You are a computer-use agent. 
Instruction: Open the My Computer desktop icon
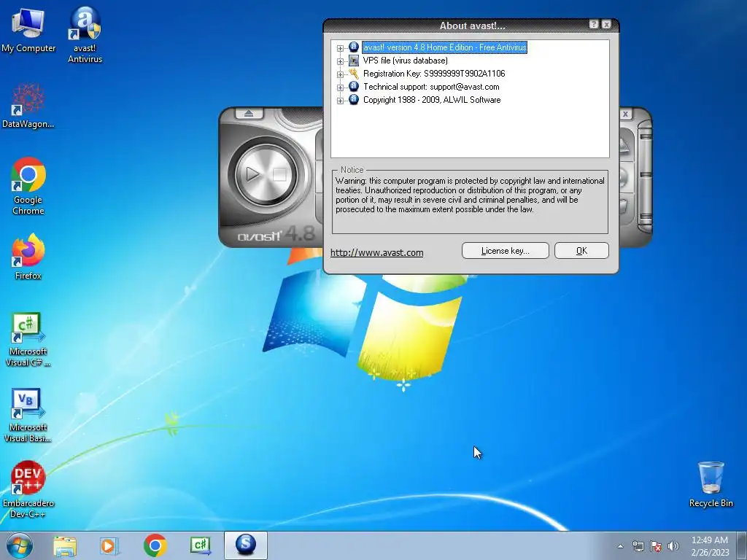28,29
